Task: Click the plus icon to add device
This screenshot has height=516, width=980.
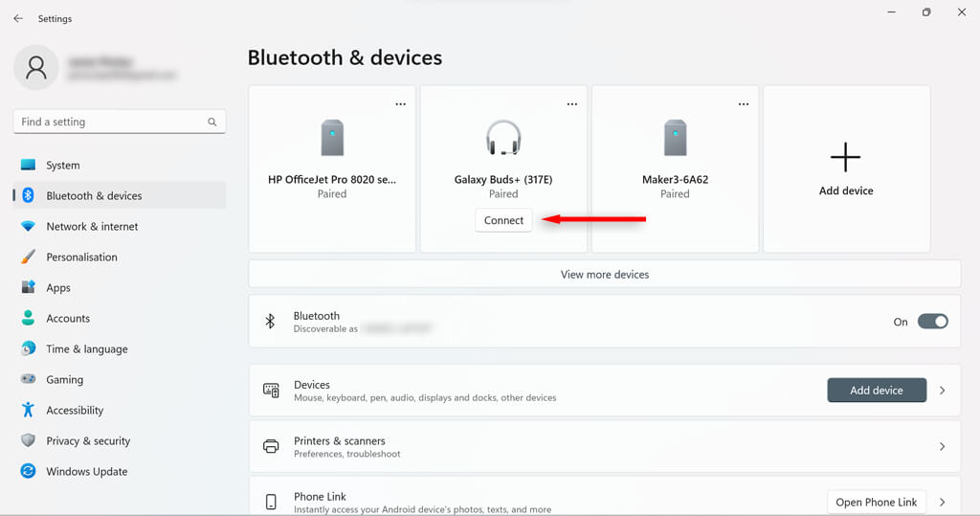Action: point(846,157)
